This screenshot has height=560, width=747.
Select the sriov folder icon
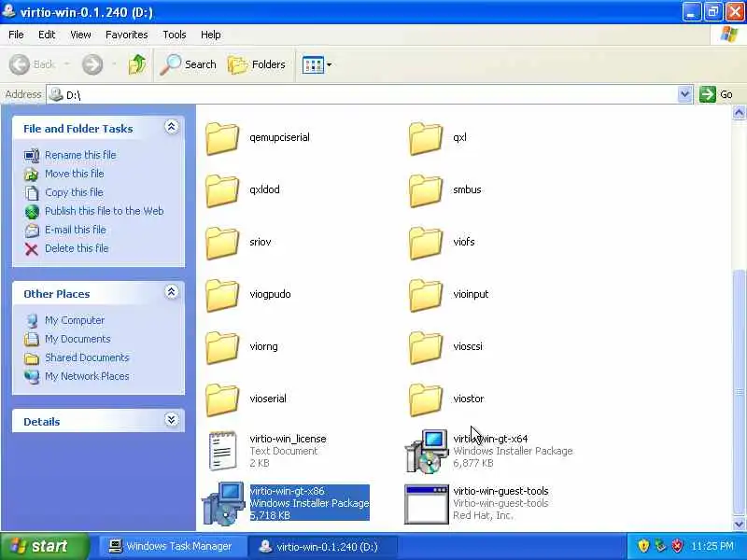click(222, 243)
